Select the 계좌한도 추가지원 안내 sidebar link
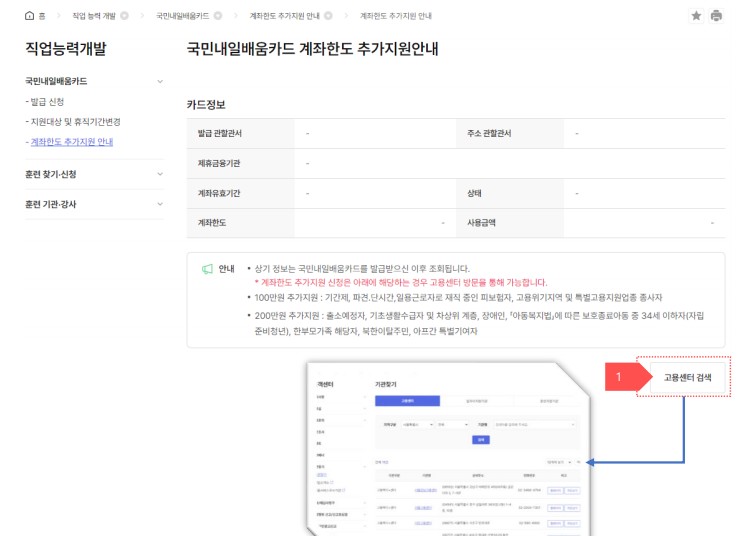This screenshot has width=747, height=536. click(x=72, y=142)
